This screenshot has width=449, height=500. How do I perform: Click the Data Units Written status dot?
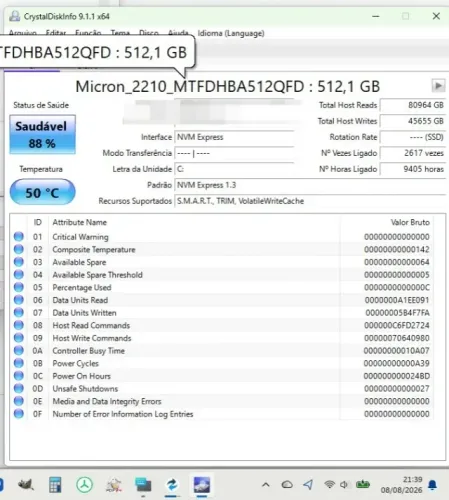pos(19,313)
